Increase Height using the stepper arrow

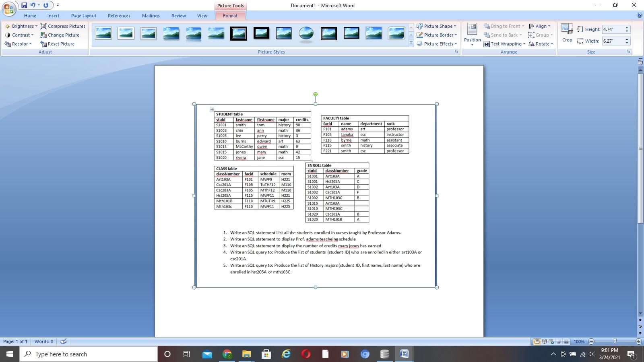point(627,27)
